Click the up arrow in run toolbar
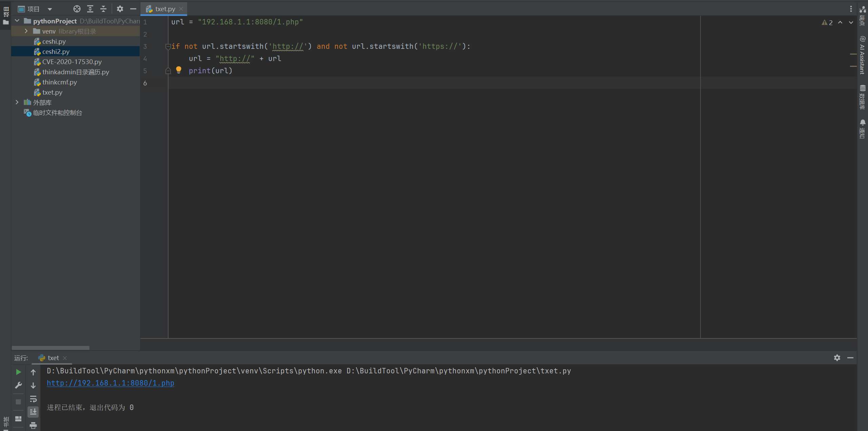868x431 pixels. coord(33,372)
